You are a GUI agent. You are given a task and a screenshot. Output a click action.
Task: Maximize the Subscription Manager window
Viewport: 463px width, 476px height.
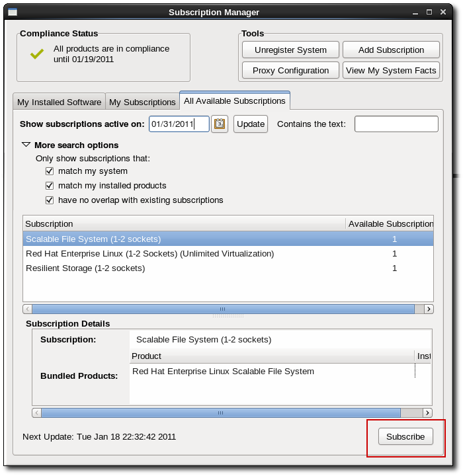[x=429, y=12]
